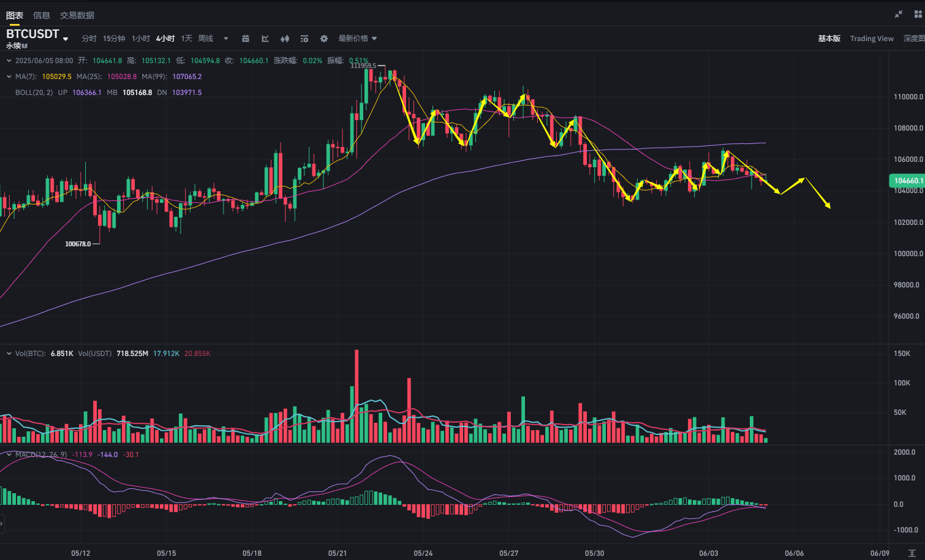Screen dimensions: 925x560
Task: Click the 永续 perpetual contract label
Action: point(13,46)
